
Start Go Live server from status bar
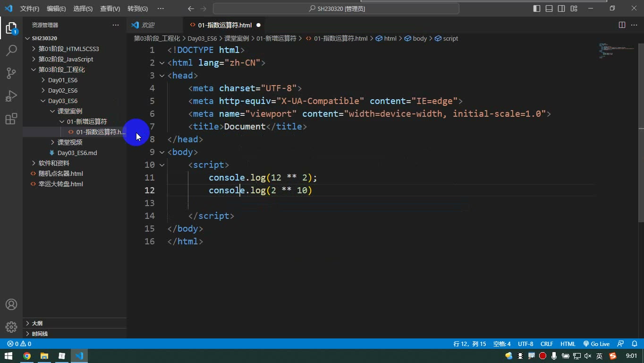click(x=596, y=344)
